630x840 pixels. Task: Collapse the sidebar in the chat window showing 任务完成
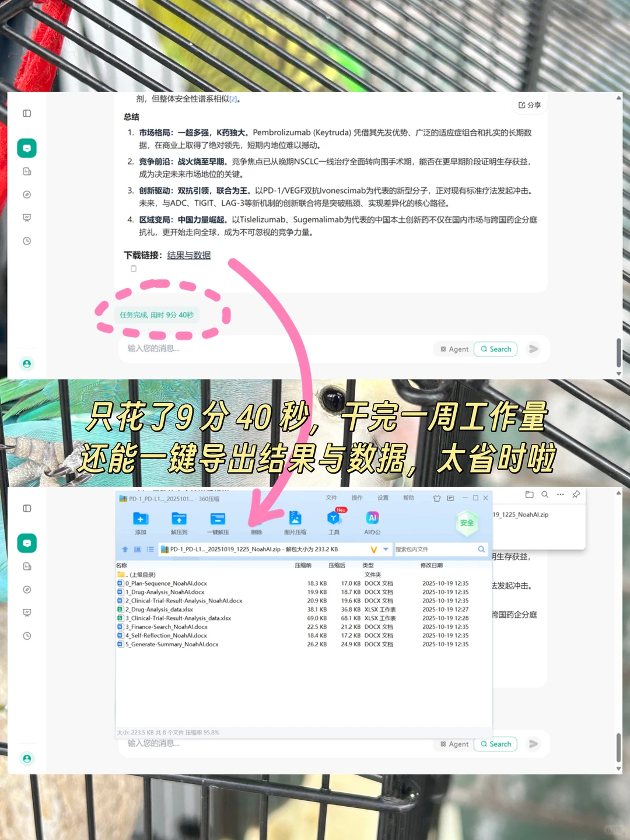27,113
